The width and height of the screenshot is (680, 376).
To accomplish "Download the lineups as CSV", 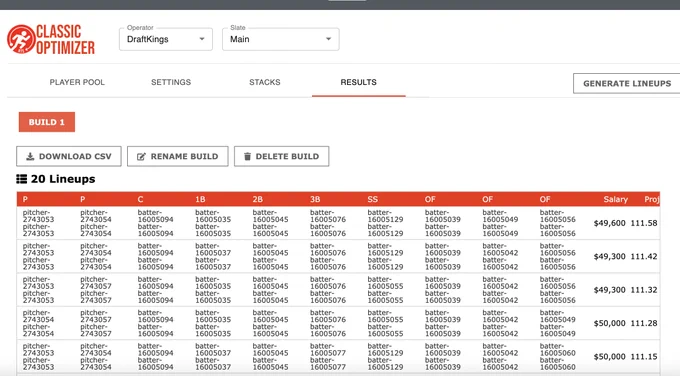I will point(69,156).
